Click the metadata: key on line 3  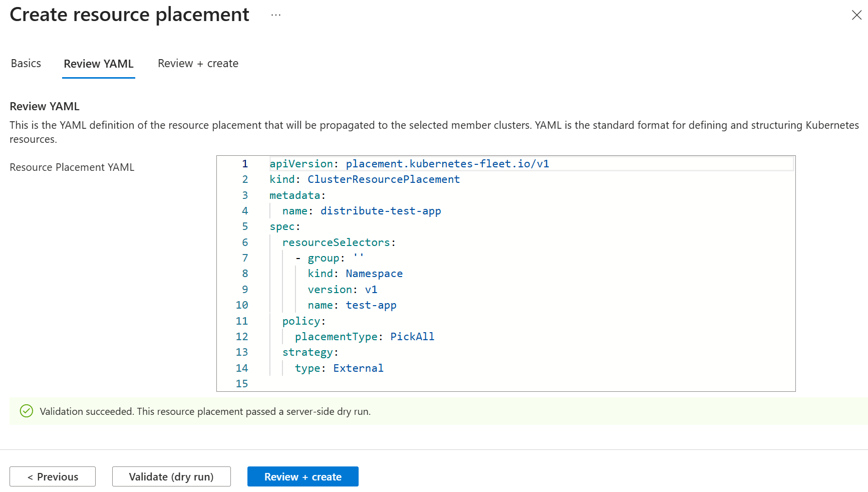click(298, 195)
